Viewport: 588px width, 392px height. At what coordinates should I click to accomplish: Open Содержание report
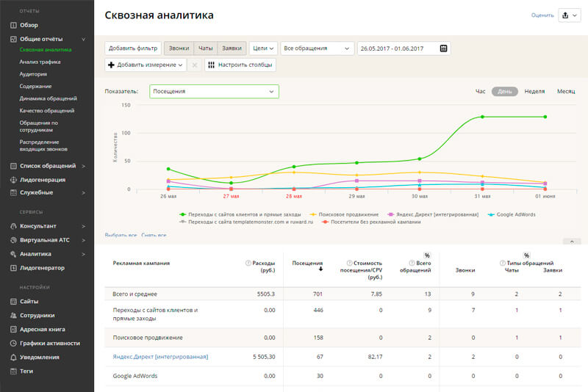[x=35, y=86]
